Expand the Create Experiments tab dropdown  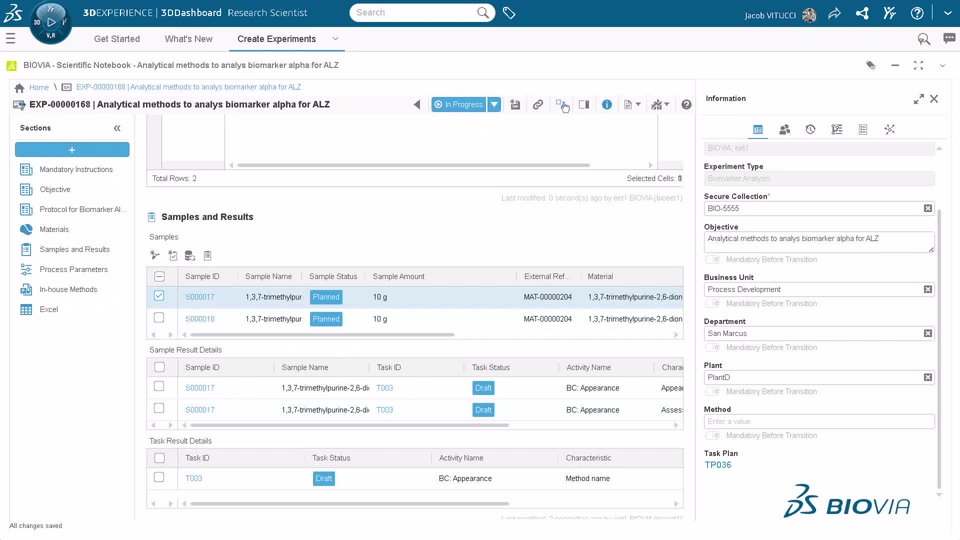(335, 39)
